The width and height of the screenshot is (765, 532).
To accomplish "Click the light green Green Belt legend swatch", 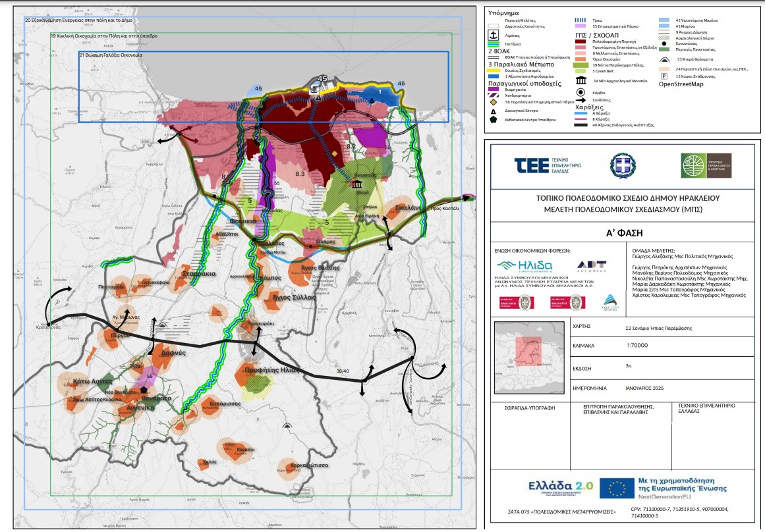I will coord(582,70).
